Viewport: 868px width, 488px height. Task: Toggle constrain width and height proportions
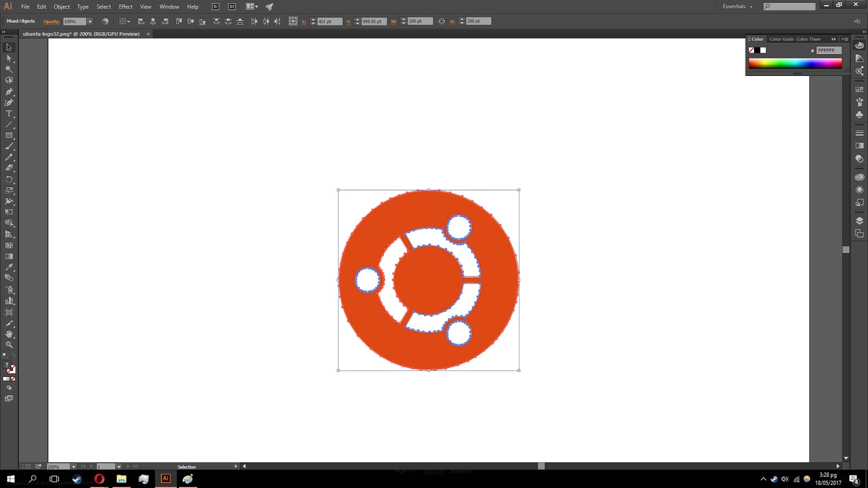pyautogui.click(x=441, y=21)
